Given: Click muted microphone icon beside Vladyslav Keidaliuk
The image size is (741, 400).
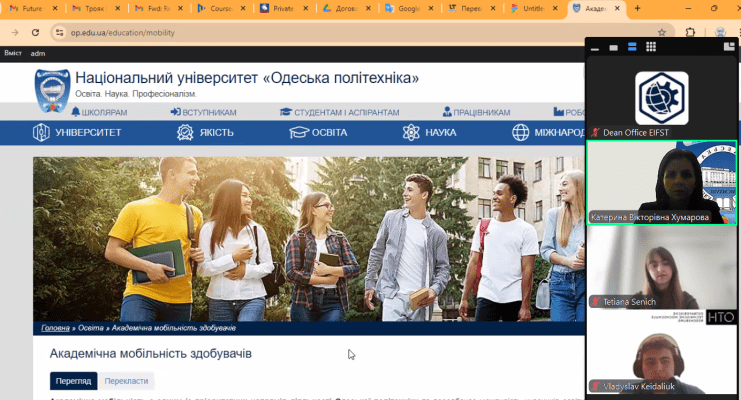Looking at the screenshot, I should point(596,386).
